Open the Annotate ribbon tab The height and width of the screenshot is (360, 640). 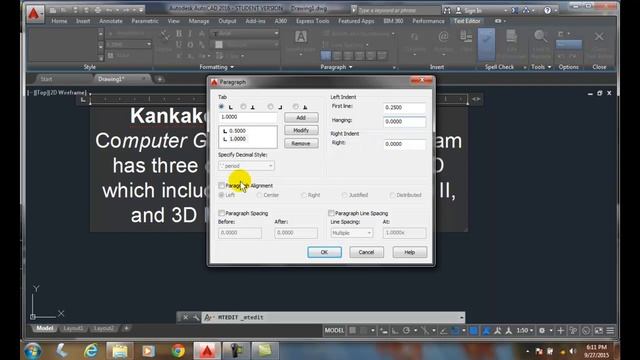[111, 21]
